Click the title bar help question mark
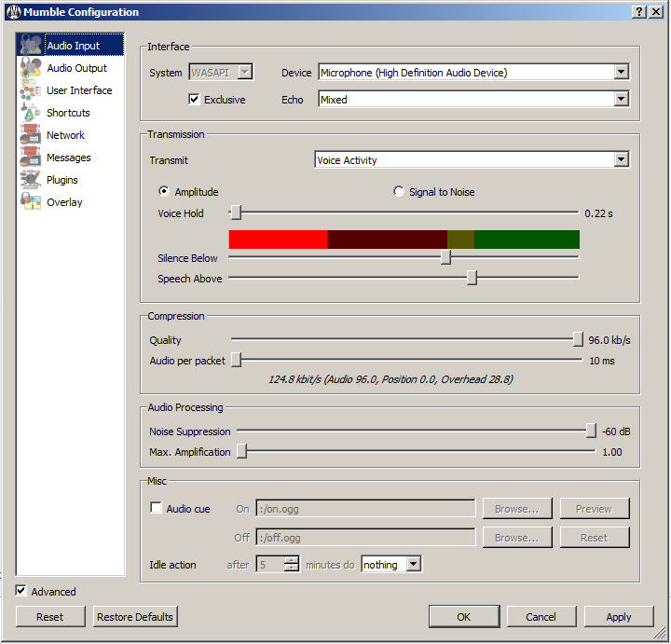Screen dimensions: 671x644 coord(639,11)
